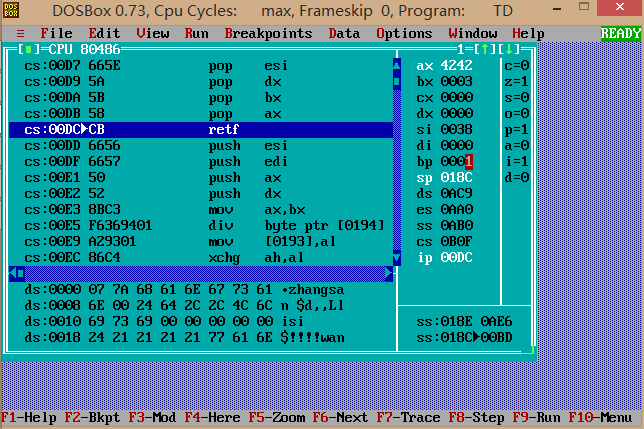The image size is (644, 429).
Task: Open the View menu
Action: pyautogui.click(x=152, y=33)
